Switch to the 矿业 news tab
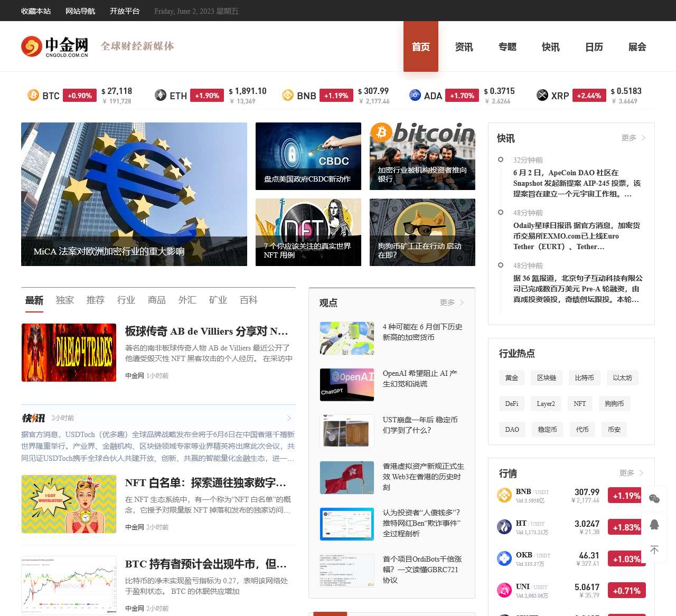This screenshot has height=616, width=676. [x=218, y=300]
